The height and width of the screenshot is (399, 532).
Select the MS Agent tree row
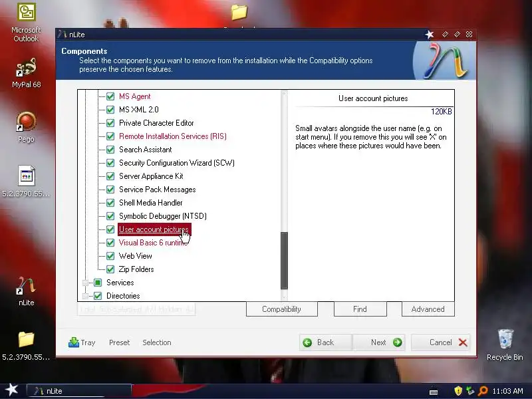tap(135, 96)
